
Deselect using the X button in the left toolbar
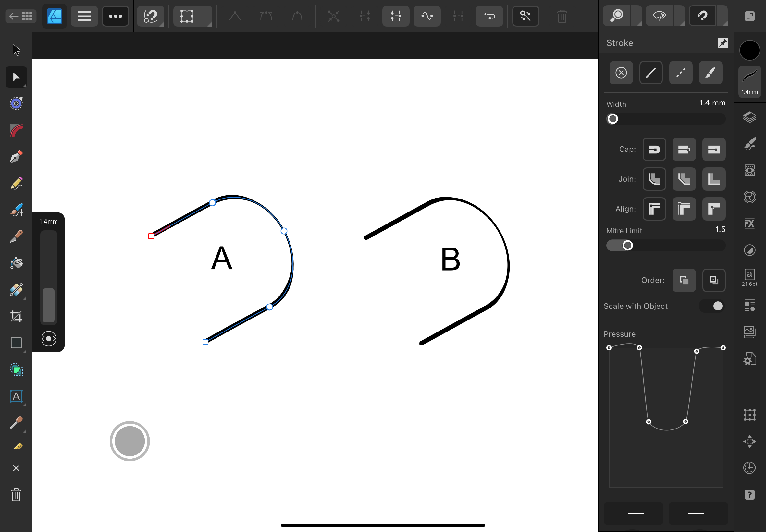16,468
